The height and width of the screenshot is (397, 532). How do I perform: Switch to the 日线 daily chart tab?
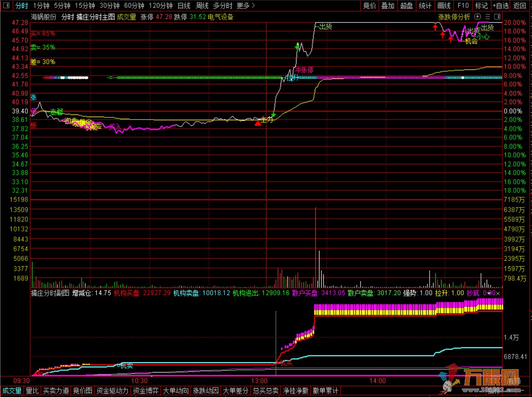coord(184,6)
